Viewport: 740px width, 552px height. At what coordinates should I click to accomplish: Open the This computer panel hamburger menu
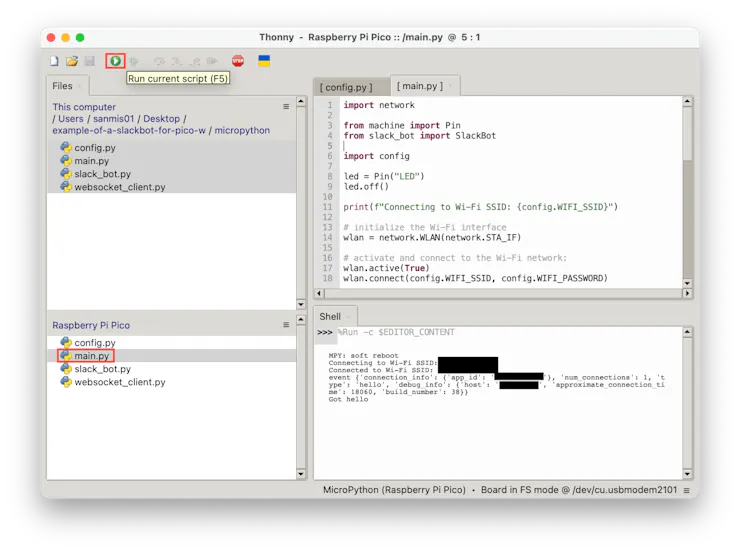click(286, 107)
